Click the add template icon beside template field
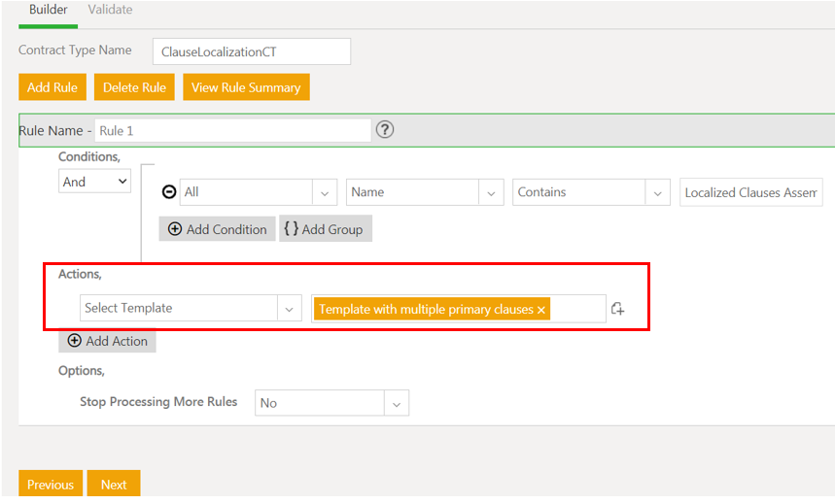Viewport: 835px width, 504px height. (x=617, y=309)
